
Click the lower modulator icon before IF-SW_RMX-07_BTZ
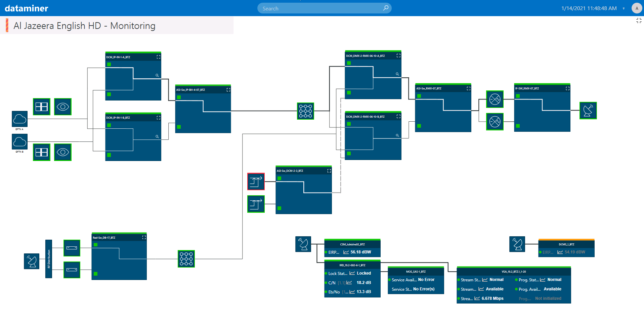(495, 122)
